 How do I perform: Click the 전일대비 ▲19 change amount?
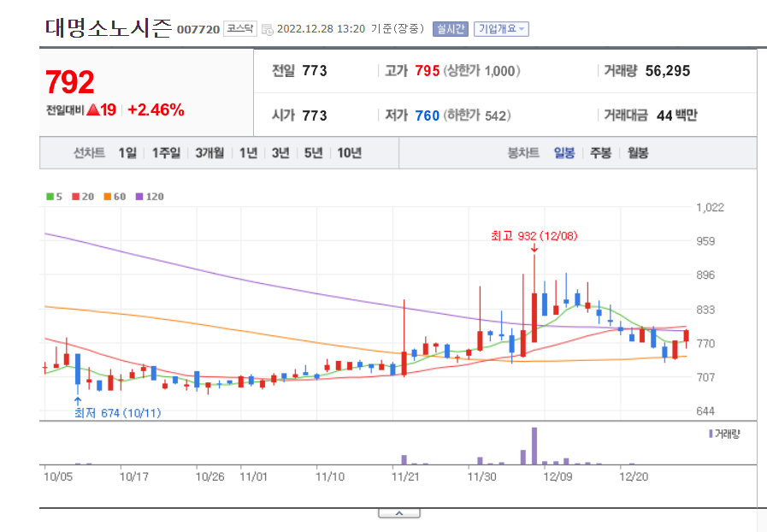pos(81,109)
